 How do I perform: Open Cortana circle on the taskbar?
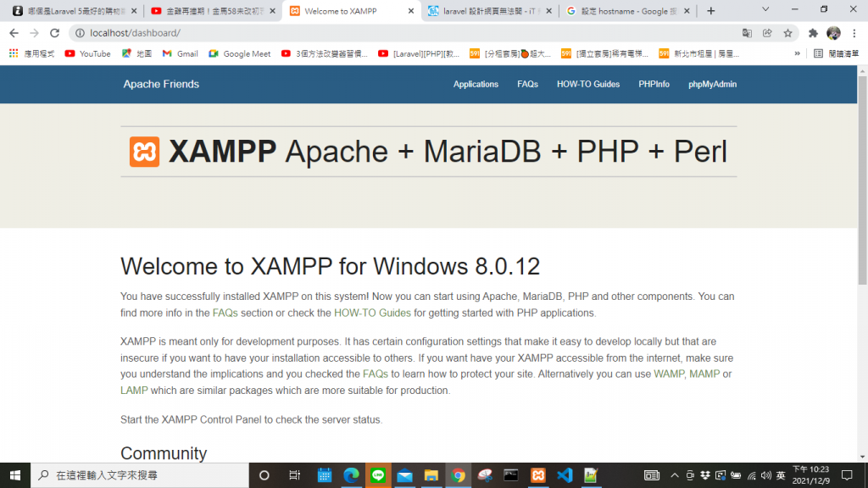264,475
